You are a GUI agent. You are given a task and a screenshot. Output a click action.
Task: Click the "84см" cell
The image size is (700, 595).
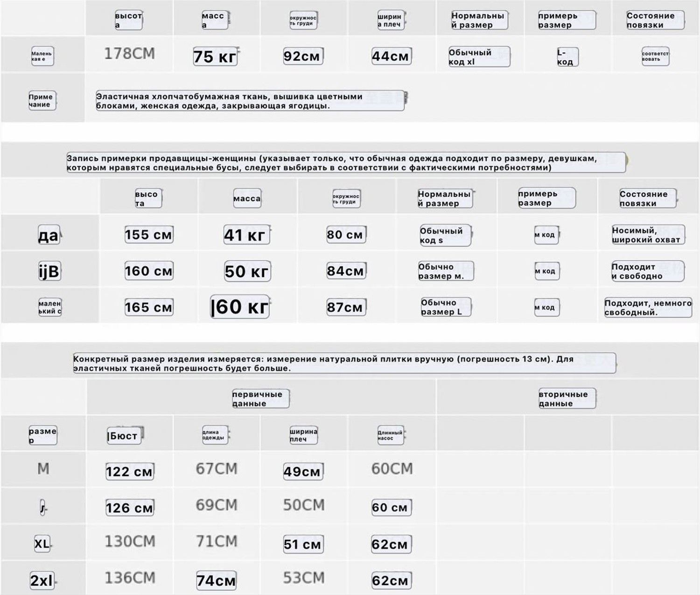point(346,271)
